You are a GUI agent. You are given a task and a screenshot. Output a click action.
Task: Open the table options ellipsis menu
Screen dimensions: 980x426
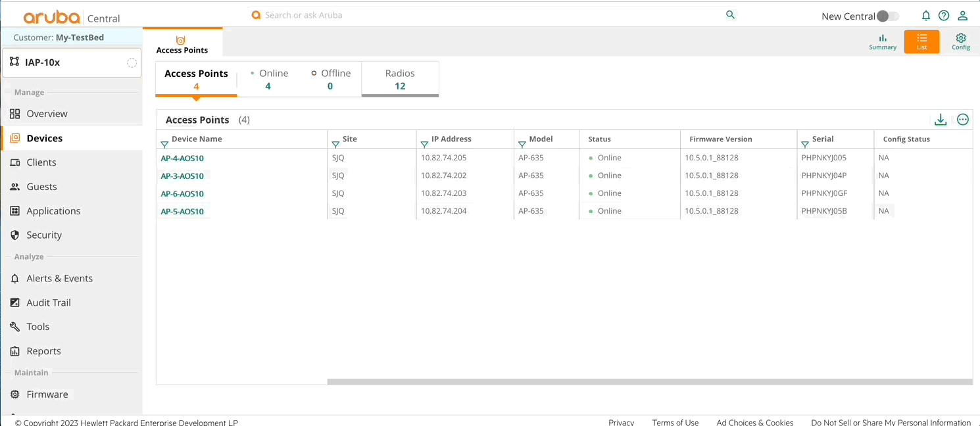click(x=963, y=120)
